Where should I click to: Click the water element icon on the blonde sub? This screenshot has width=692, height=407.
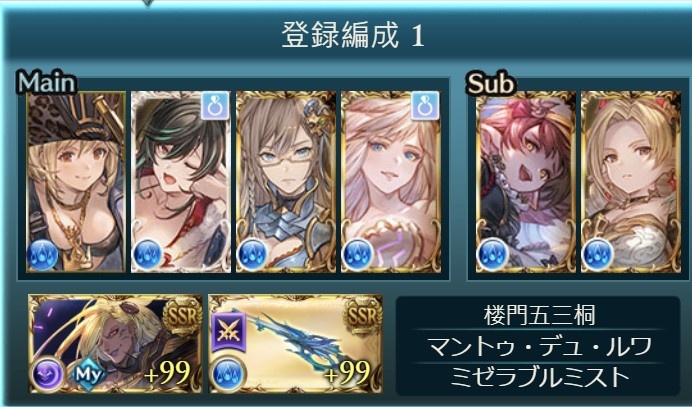tap(597, 255)
